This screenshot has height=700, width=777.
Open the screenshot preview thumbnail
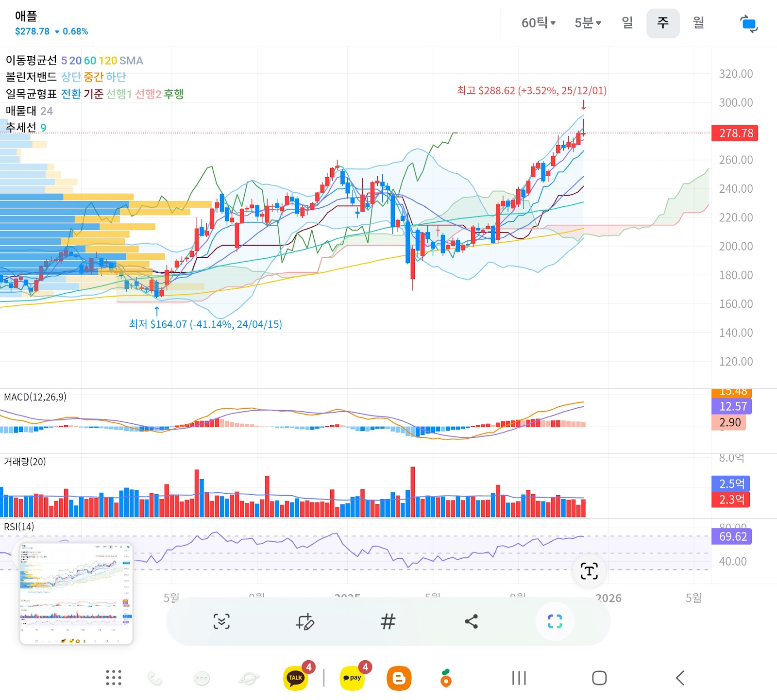point(76,594)
